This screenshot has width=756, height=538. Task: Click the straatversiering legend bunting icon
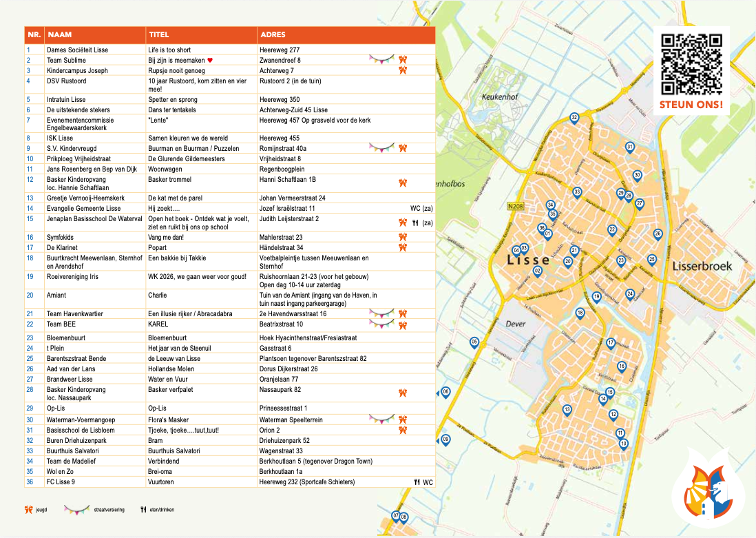click(x=76, y=510)
